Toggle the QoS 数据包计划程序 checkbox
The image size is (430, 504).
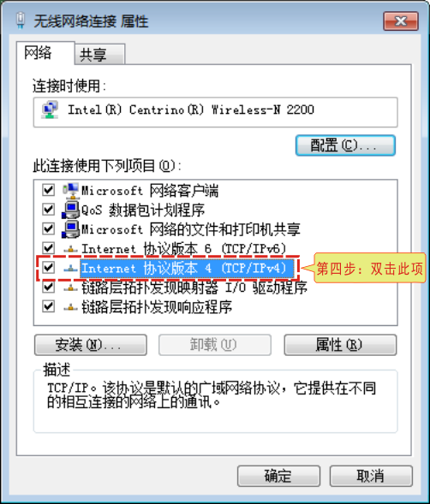point(48,210)
